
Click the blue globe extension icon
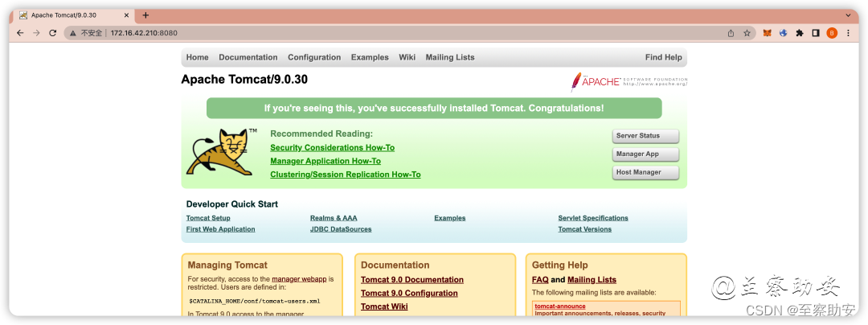pyautogui.click(x=784, y=33)
